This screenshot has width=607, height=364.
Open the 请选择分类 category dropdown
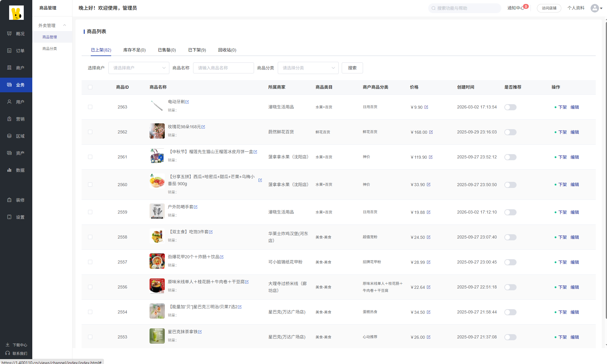pos(308,68)
